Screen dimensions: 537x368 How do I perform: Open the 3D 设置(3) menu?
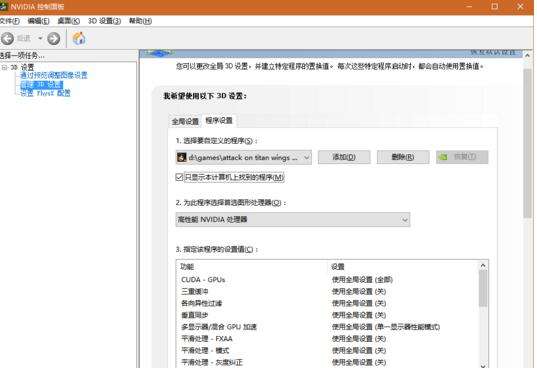[104, 21]
